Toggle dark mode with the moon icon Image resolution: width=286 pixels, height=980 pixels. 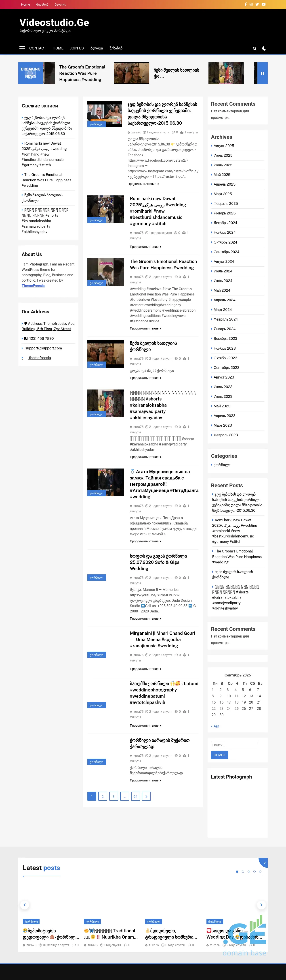264,48
